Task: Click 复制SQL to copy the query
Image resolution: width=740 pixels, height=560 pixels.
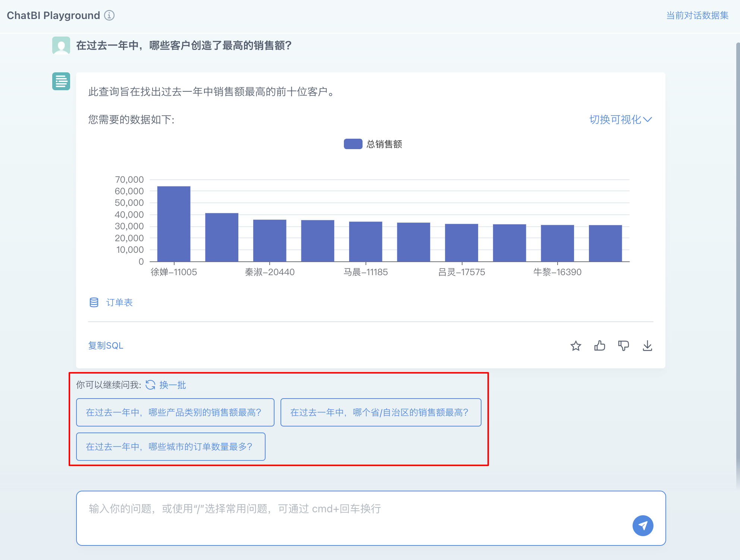Action: (106, 346)
